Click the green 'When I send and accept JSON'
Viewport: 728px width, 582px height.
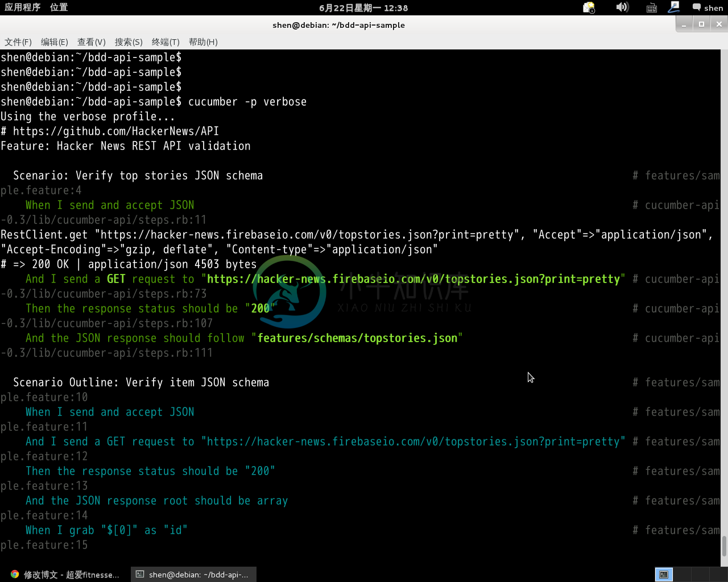[x=110, y=205]
